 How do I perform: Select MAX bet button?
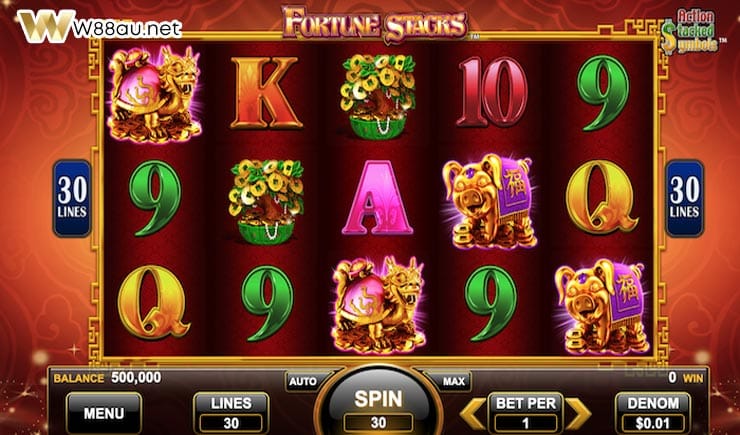pyautogui.click(x=454, y=381)
